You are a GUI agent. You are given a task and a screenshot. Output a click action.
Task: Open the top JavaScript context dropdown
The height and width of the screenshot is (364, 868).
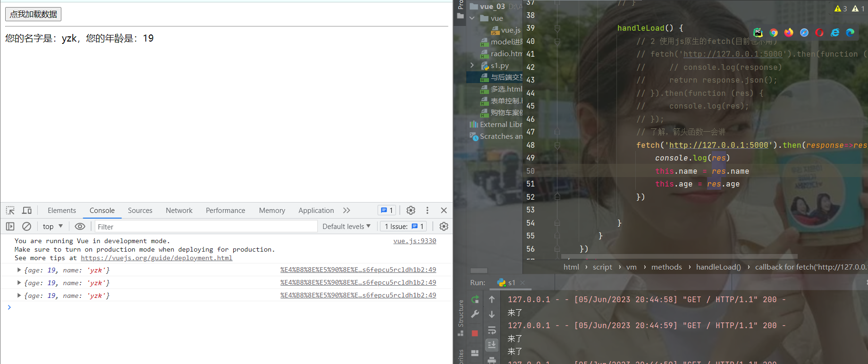click(x=53, y=227)
